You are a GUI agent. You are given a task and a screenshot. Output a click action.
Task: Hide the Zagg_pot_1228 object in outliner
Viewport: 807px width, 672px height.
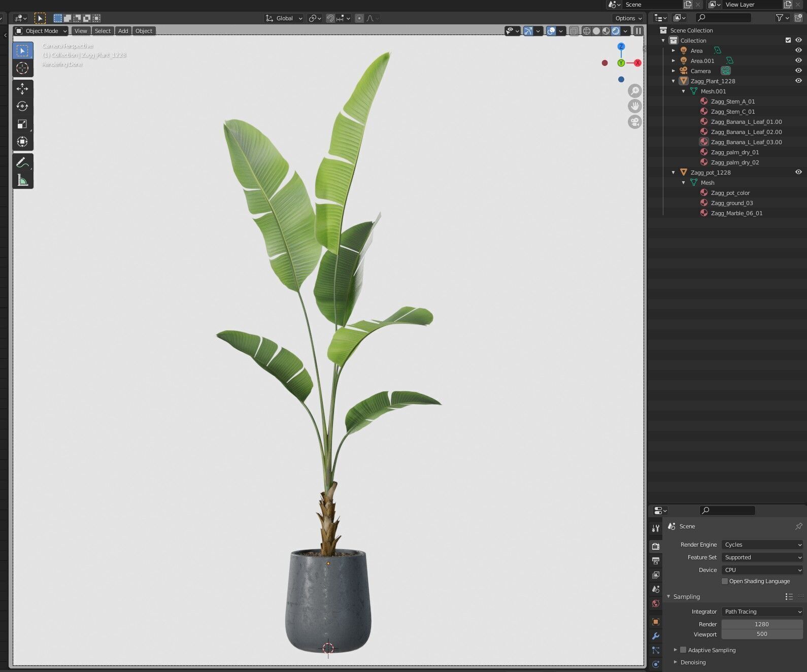click(798, 172)
